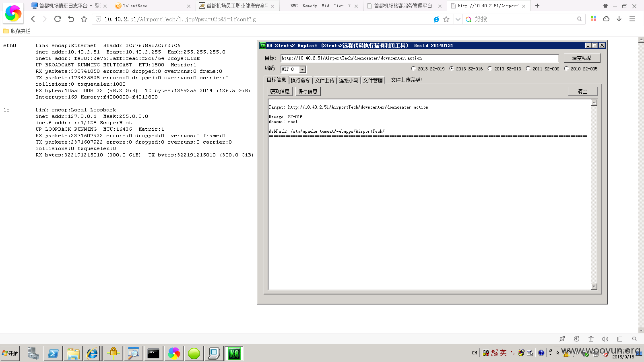Open the browser hamburger menu
Image resolution: width=644 pixels, height=362 pixels.
click(632, 19)
